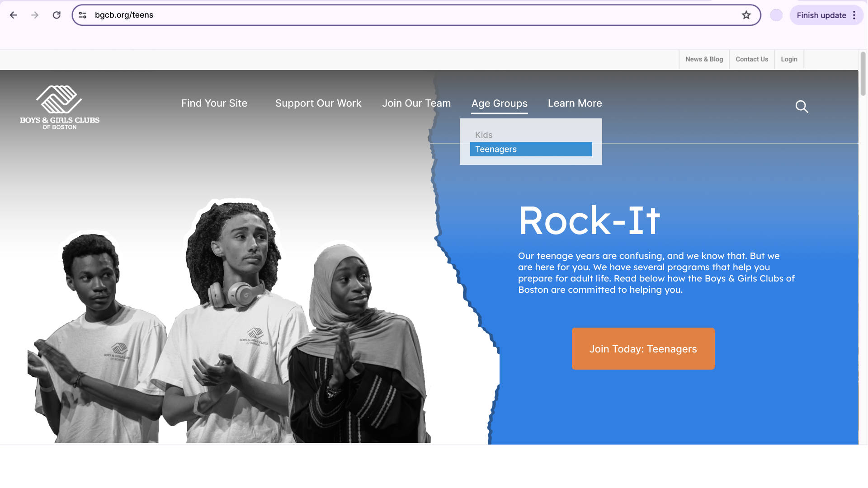Click the browser forward arrow
868x488 pixels.
[x=35, y=15]
